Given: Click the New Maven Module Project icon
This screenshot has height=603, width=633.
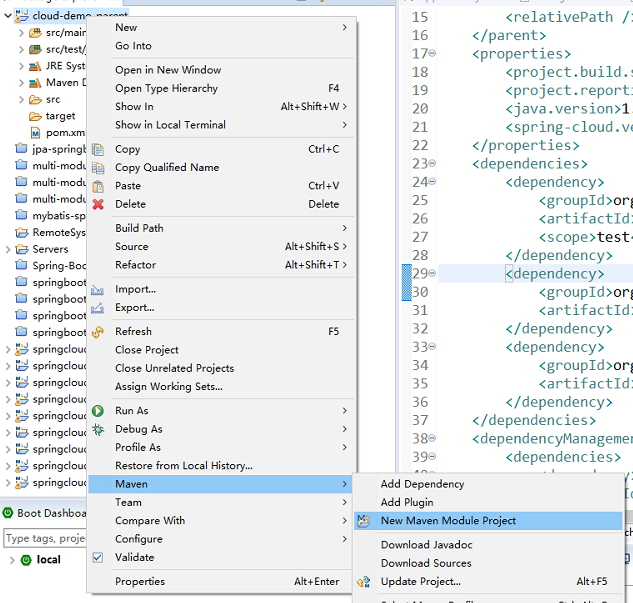Looking at the screenshot, I should [x=364, y=521].
